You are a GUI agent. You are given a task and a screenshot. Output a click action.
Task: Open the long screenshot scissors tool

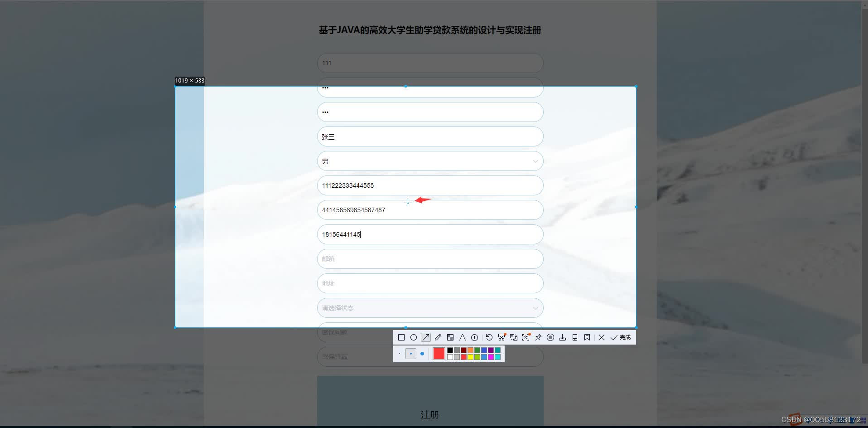point(502,337)
